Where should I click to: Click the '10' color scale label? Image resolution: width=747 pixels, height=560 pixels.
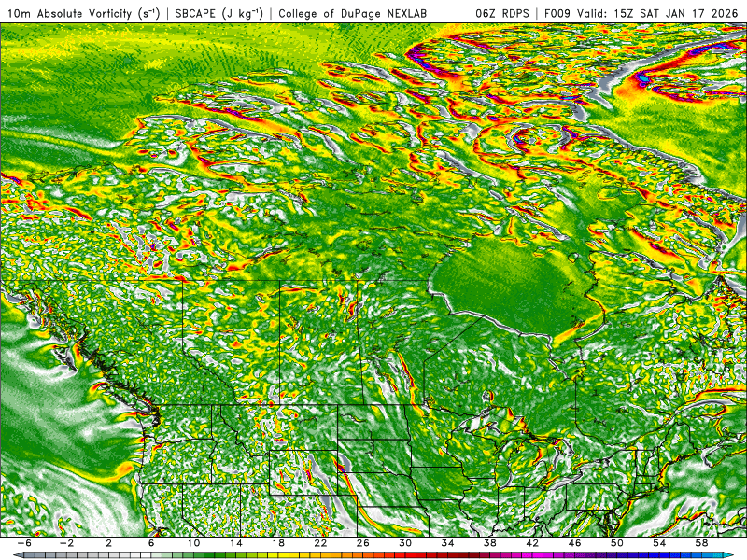click(x=193, y=543)
